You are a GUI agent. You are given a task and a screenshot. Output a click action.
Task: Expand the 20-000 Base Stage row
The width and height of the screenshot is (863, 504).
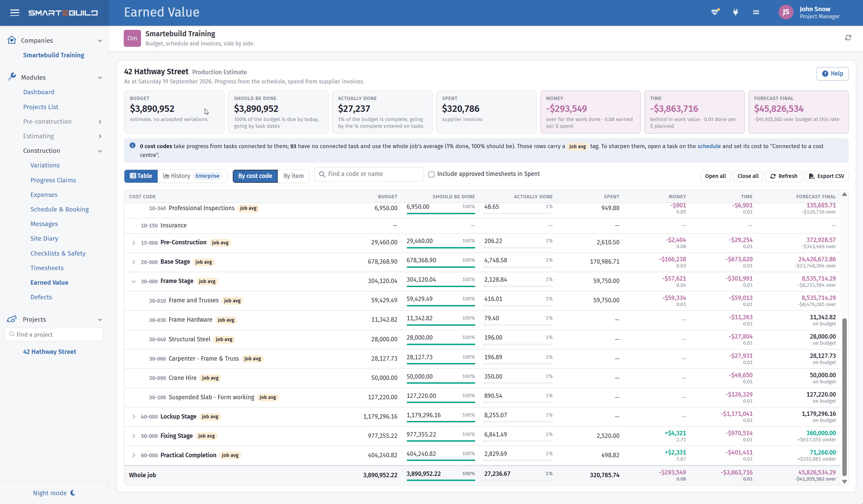[134, 262]
